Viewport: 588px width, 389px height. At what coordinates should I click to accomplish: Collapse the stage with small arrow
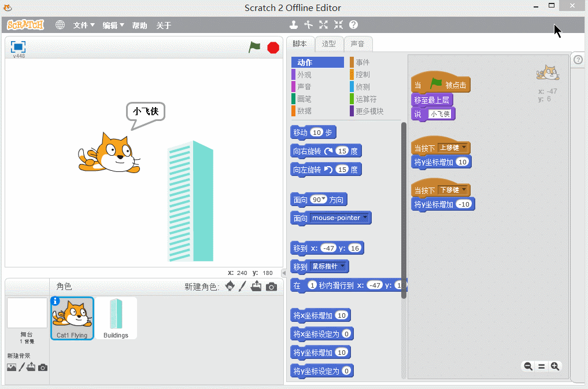(x=284, y=273)
